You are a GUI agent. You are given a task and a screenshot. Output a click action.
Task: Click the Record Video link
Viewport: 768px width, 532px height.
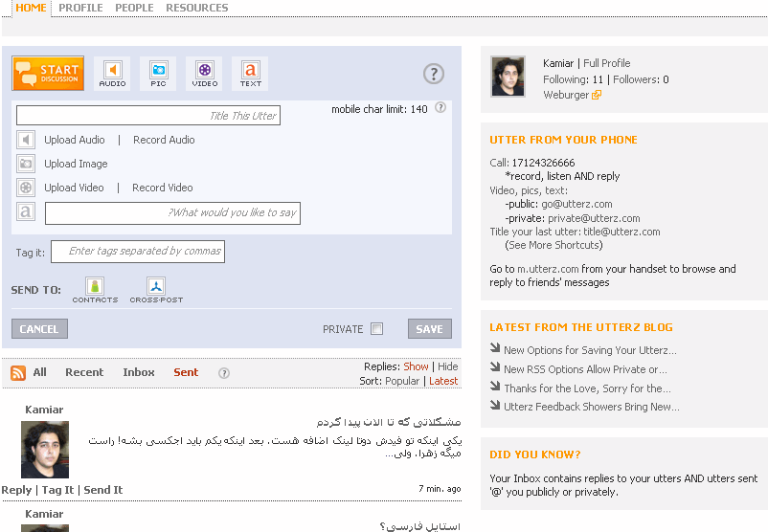[163, 188]
